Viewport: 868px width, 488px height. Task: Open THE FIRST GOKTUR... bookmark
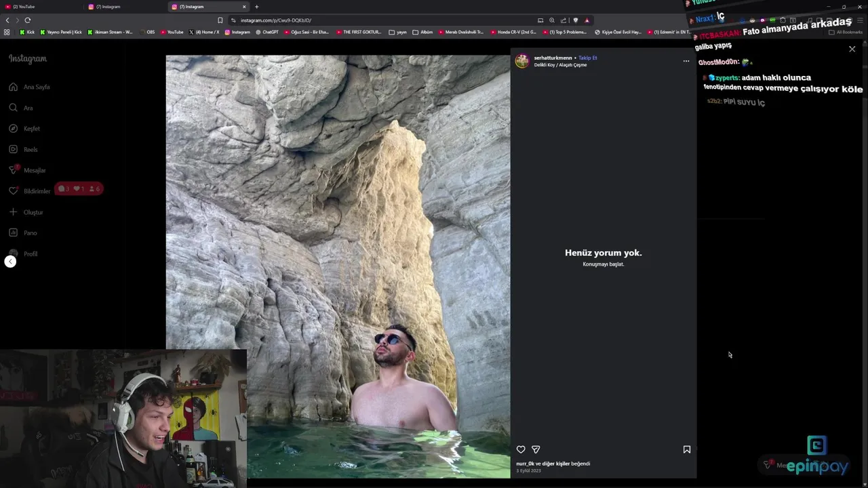[359, 32]
